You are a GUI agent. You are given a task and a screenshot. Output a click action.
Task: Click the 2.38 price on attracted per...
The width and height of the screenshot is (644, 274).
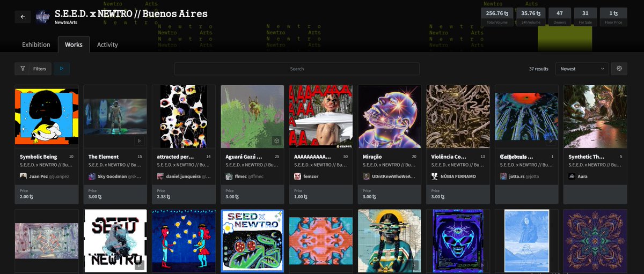(x=165, y=197)
